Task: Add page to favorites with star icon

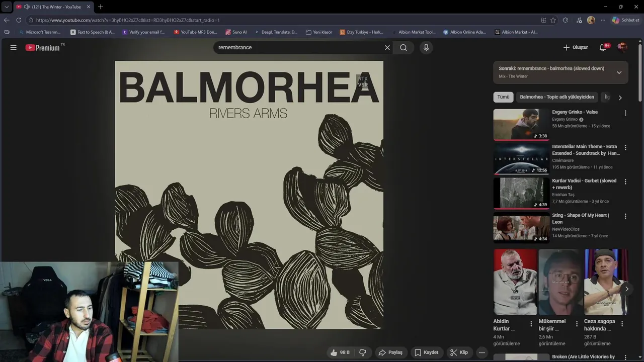Action: click(553, 20)
